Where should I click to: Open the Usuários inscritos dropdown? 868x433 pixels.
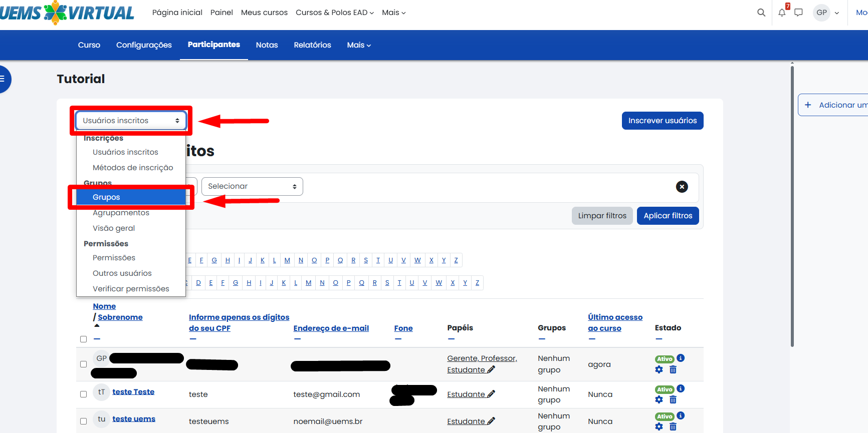(x=131, y=121)
